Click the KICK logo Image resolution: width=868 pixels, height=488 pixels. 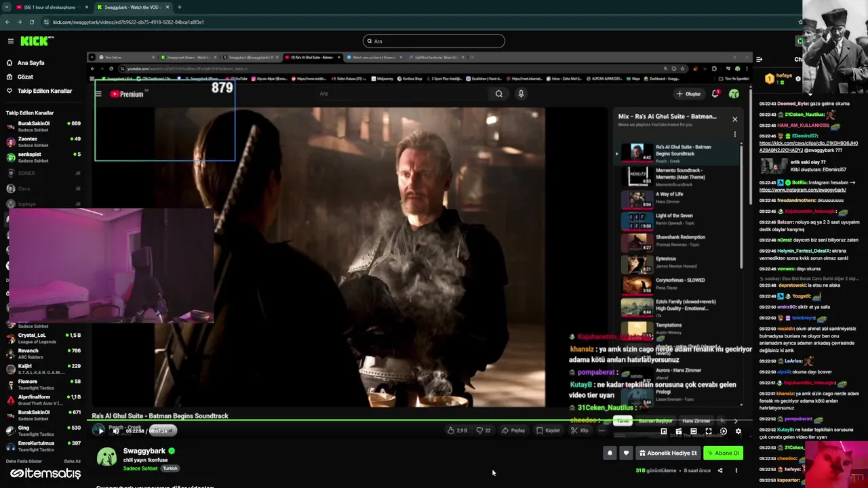tap(36, 41)
